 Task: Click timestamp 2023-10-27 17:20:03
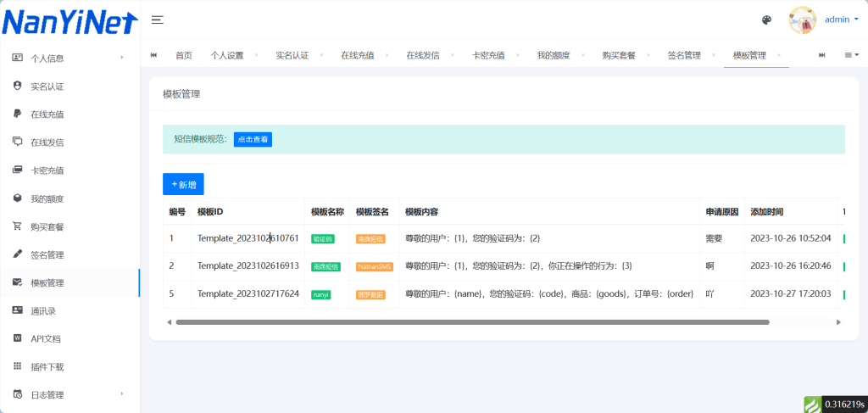[x=791, y=294]
